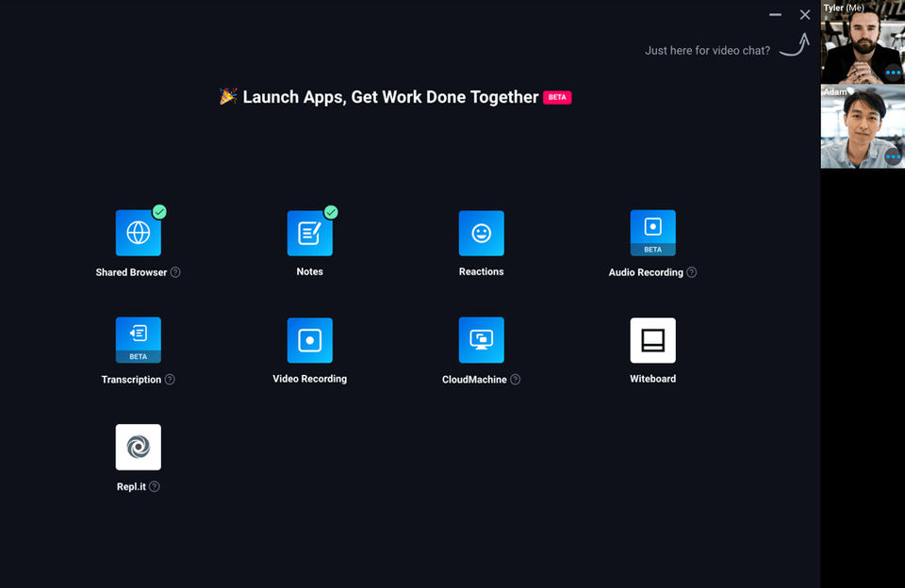Launch the Reactions smiley app

tap(482, 233)
